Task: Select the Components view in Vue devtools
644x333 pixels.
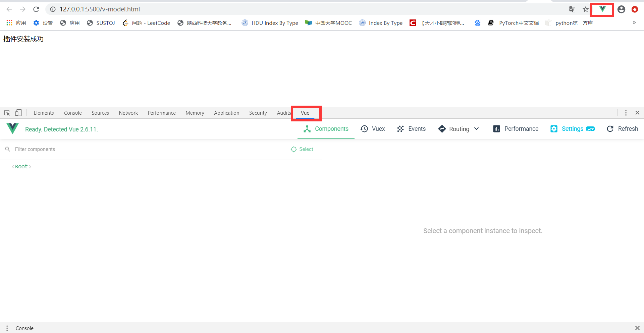Action: pos(326,129)
